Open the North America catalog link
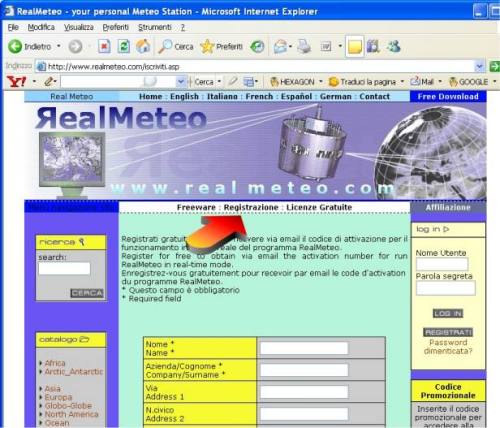This screenshot has width=500, height=428. pos(72,414)
